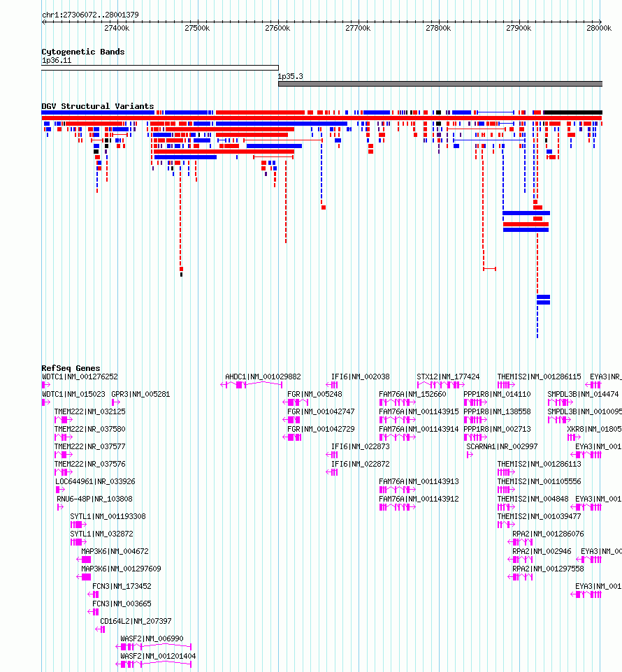
Task: Select the DGV Structural Variants track title
Action: (98, 106)
